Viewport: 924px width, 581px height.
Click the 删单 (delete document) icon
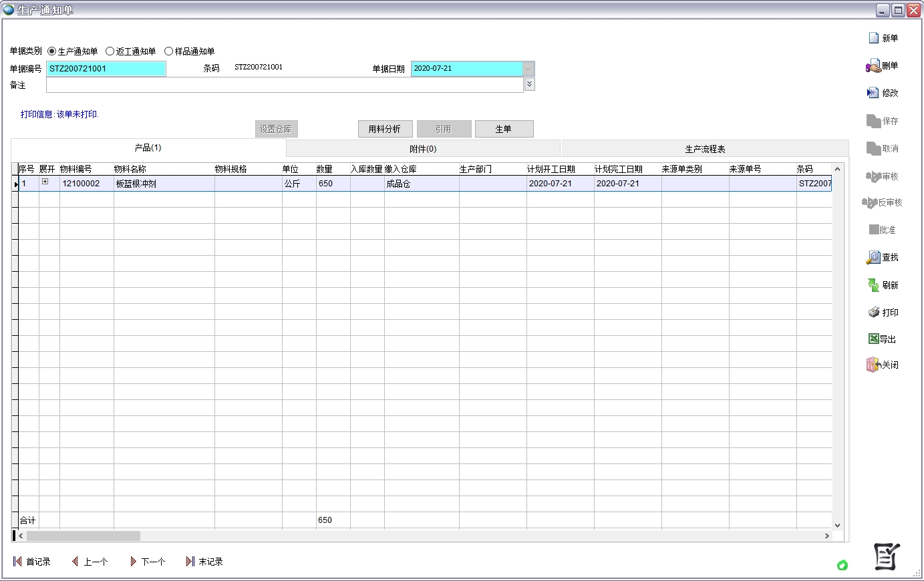[x=873, y=66]
